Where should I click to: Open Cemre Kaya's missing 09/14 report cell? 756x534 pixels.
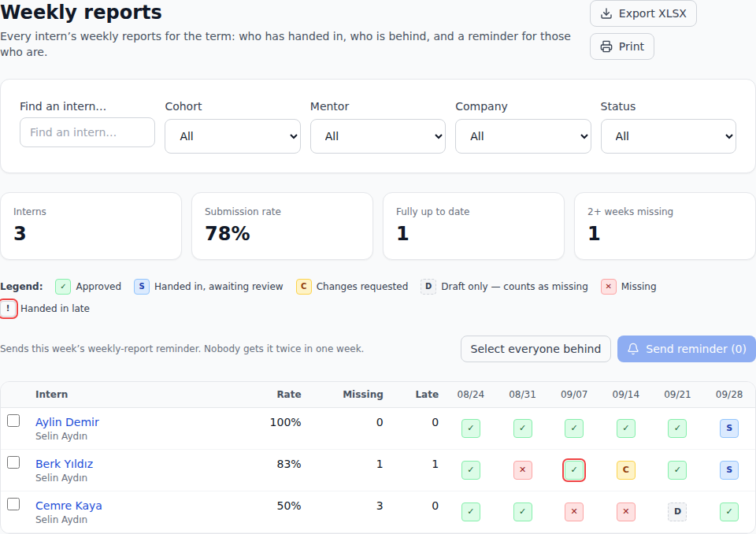coord(626,511)
